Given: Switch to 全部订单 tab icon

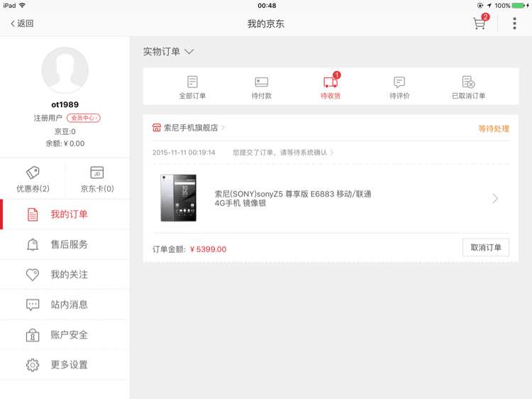Looking at the screenshot, I should pos(192,82).
